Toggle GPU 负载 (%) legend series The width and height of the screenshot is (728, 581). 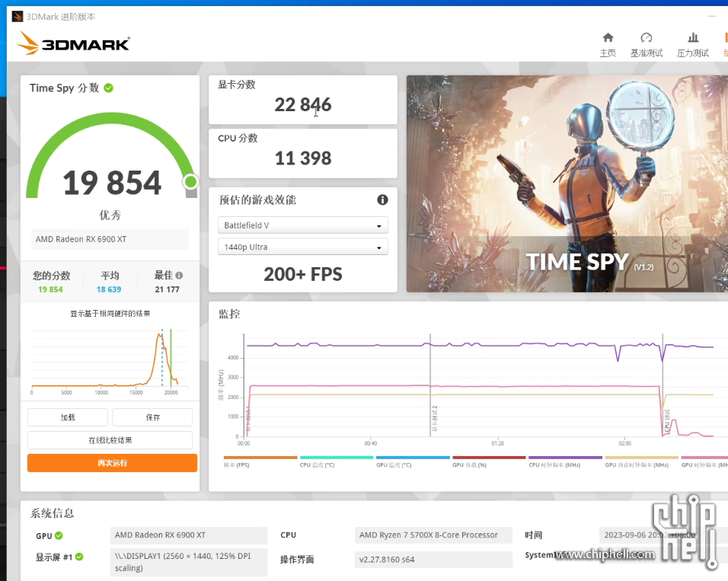(x=489, y=461)
